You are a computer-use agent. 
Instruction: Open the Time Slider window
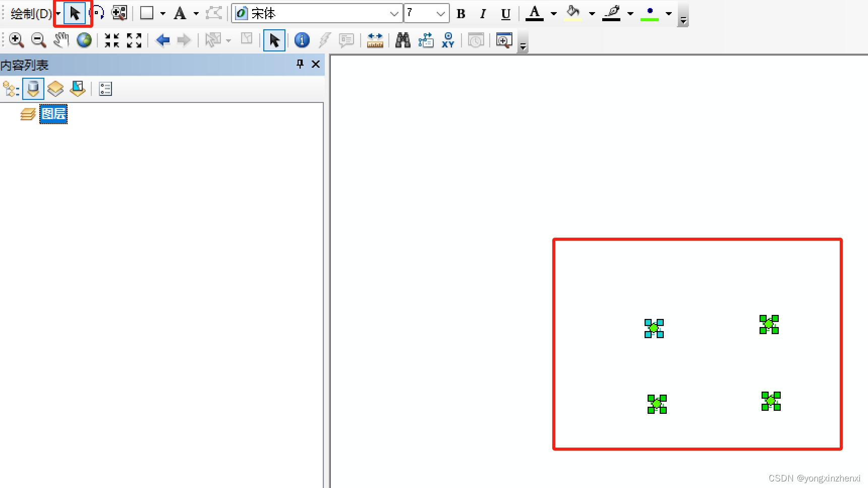pos(476,40)
